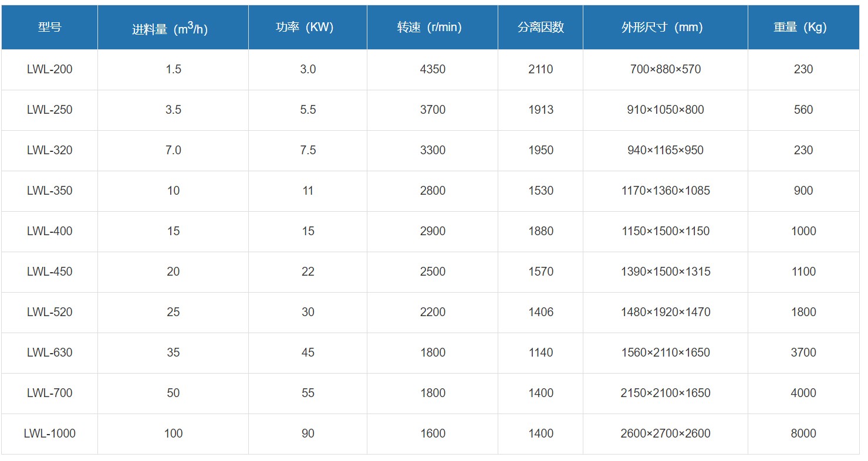Viewport: 868px width, 461px height.
Task: Click dimensions cell 2600×2700×2600
Action: 666,433
